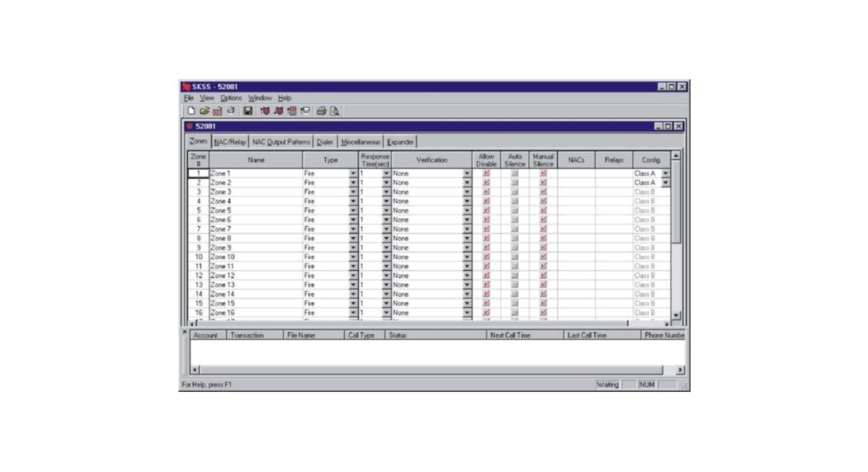The height and width of the screenshot is (472, 868).
Task: Print with the printer icon
Action: tap(321, 111)
